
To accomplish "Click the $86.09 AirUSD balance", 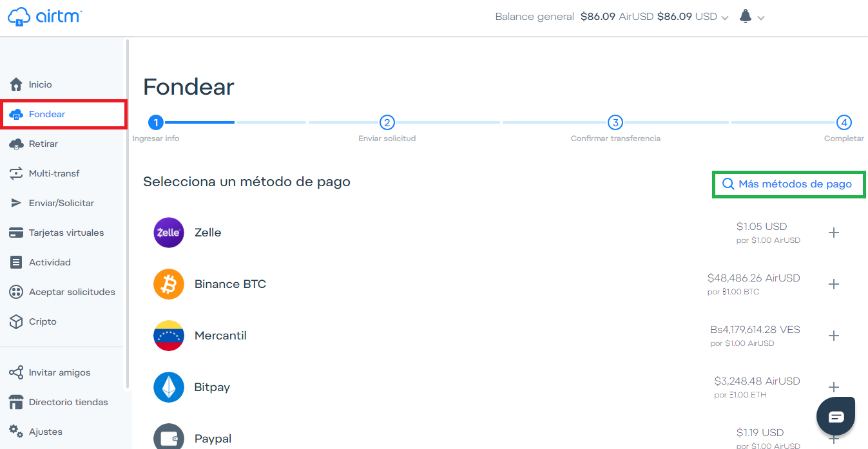I will pyautogui.click(x=617, y=17).
